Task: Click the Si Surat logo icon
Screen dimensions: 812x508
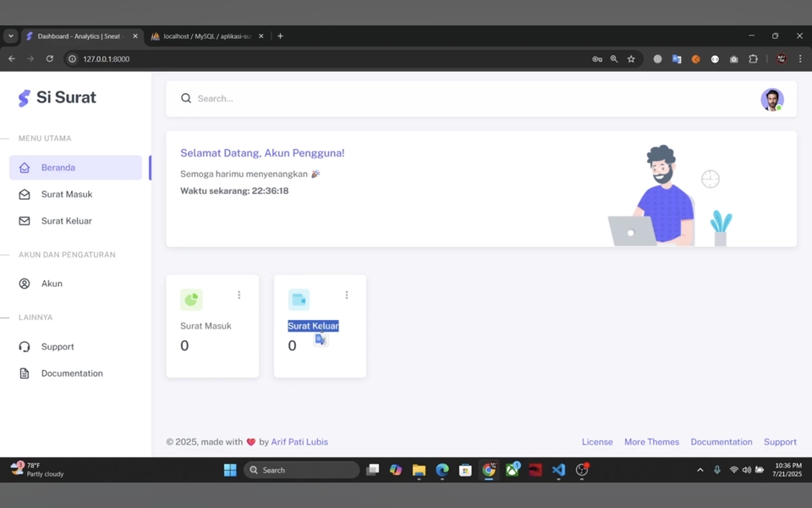Action: (24, 98)
